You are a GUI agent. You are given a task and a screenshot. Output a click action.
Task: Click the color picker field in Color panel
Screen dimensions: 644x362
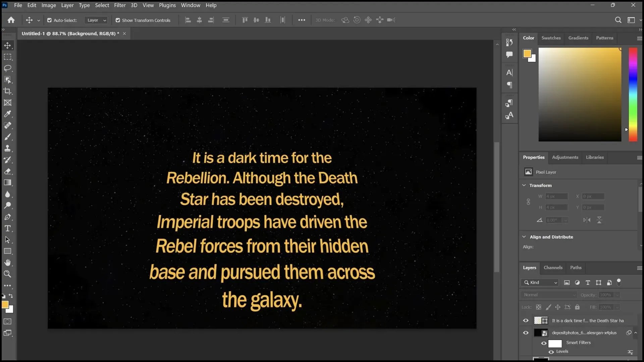tap(580, 95)
